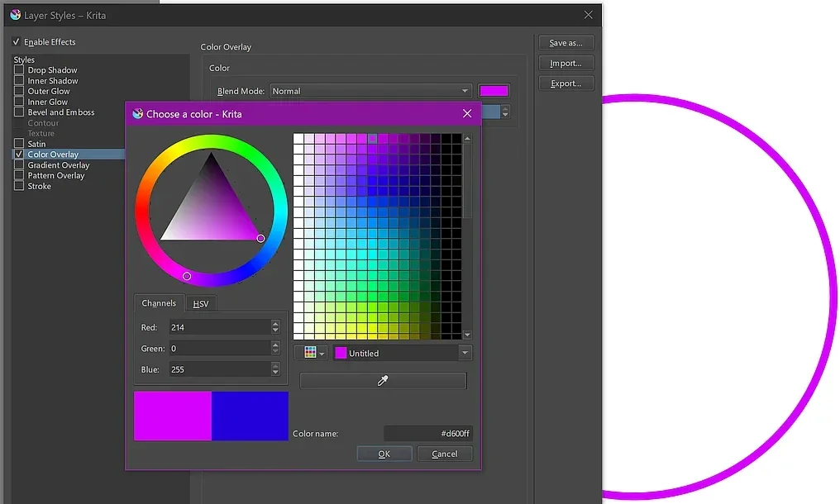Click the Color name hex field
The height and width of the screenshot is (504, 840).
pos(428,433)
